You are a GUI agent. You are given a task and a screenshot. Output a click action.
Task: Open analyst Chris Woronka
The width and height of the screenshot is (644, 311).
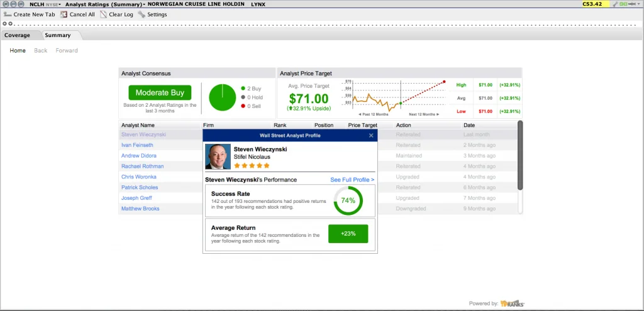[139, 177]
